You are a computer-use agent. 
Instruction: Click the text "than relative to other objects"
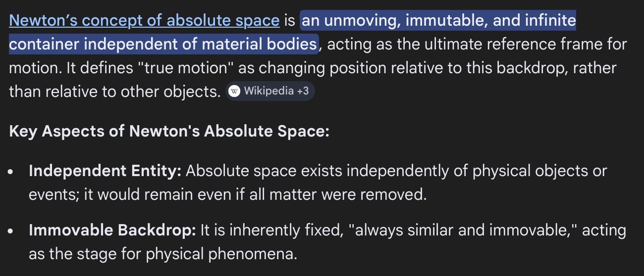point(114,92)
